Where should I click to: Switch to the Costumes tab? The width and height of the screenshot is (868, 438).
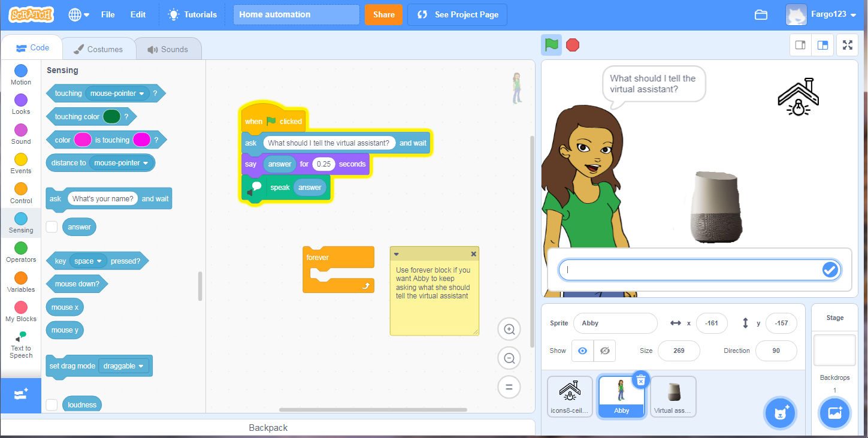pyautogui.click(x=98, y=49)
